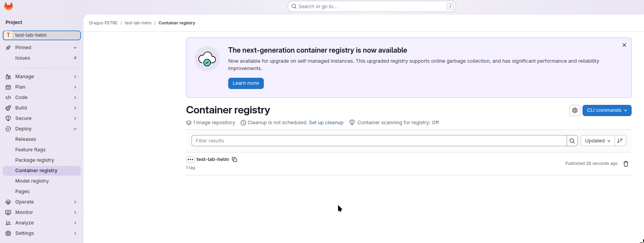Click the Container registry breadcrumb
The width and height of the screenshot is (644, 243).
click(x=177, y=23)
